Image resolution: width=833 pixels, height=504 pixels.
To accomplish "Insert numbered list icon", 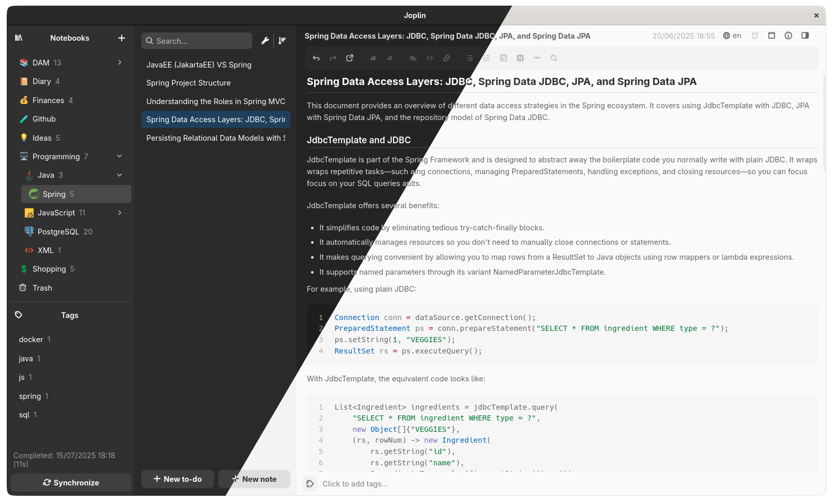I will tap(486, 58).
